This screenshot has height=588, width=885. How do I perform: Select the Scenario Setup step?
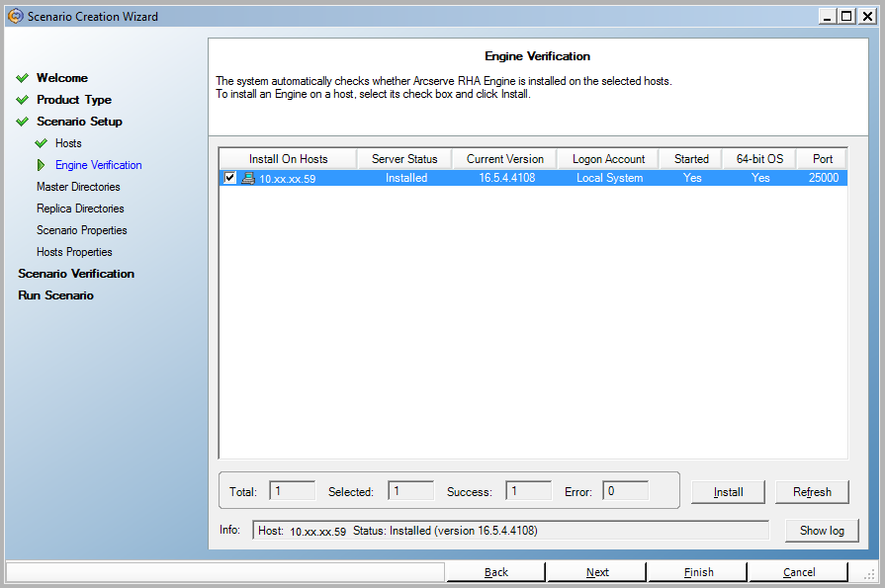(79, 122)
